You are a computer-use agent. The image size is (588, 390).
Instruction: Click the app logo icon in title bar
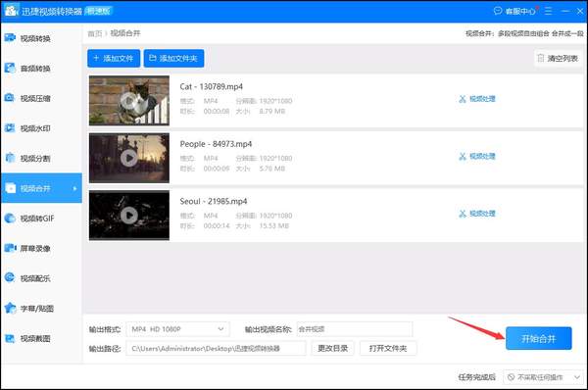[x=11, y=10]
